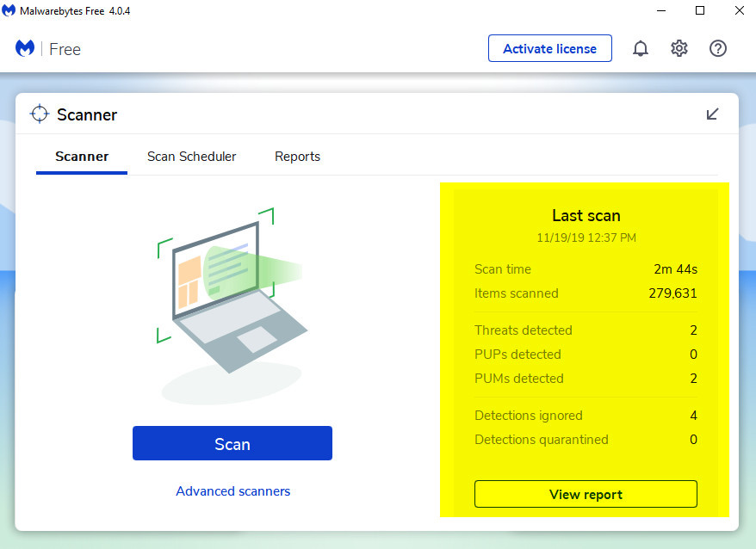Click the PUMs detected label
The height and width of the screenshot is (549, 756).
tap(519, 379)
